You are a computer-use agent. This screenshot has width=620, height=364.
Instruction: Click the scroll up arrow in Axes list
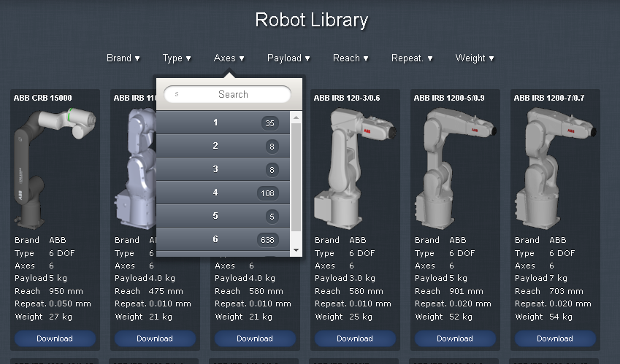[x=296, y=117]
